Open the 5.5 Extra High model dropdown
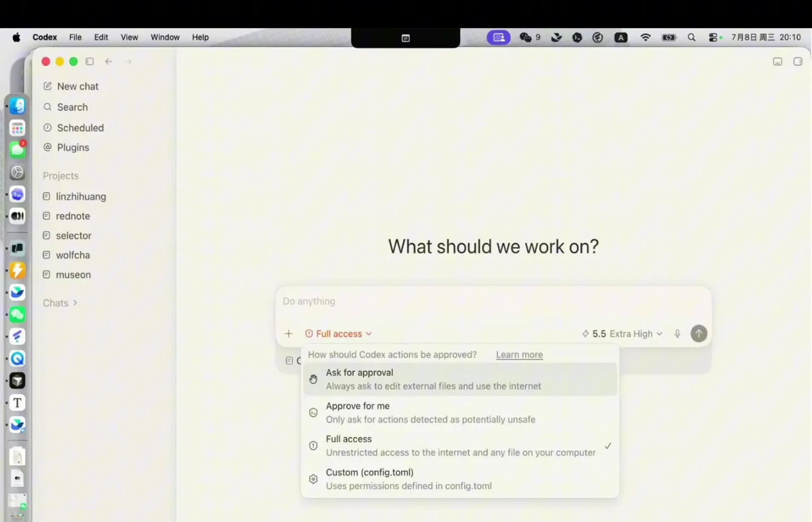The width and height of the screenshot is (812, 522). click(622, 334)
